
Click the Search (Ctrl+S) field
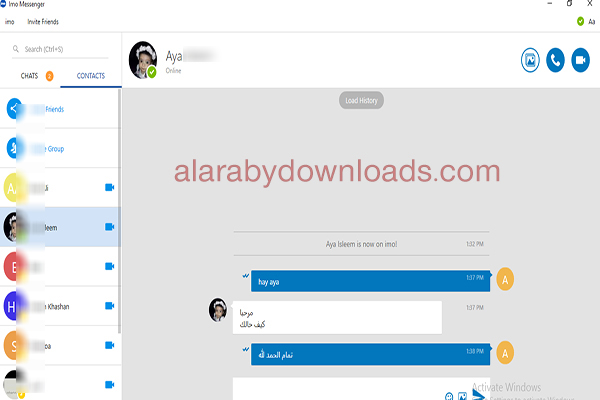[60, 49]
